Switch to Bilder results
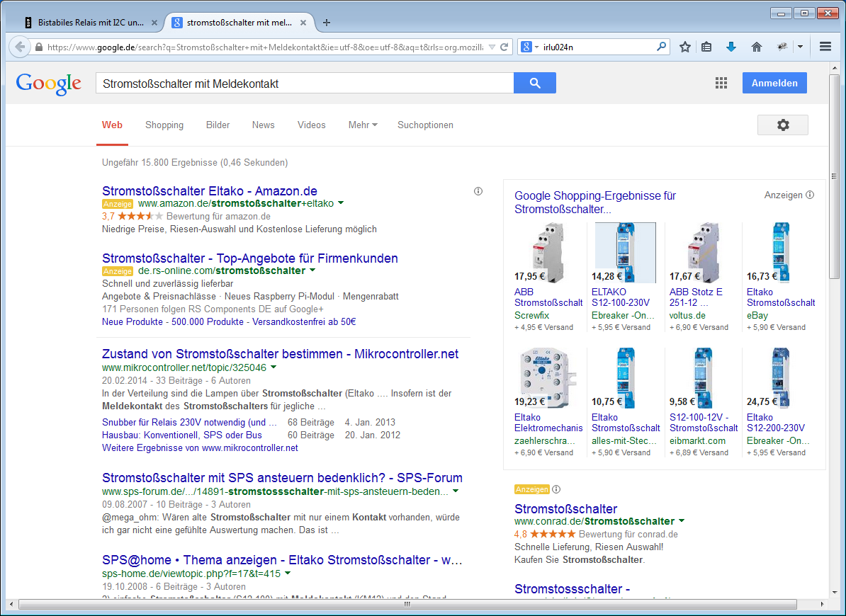 coord(218,125)
